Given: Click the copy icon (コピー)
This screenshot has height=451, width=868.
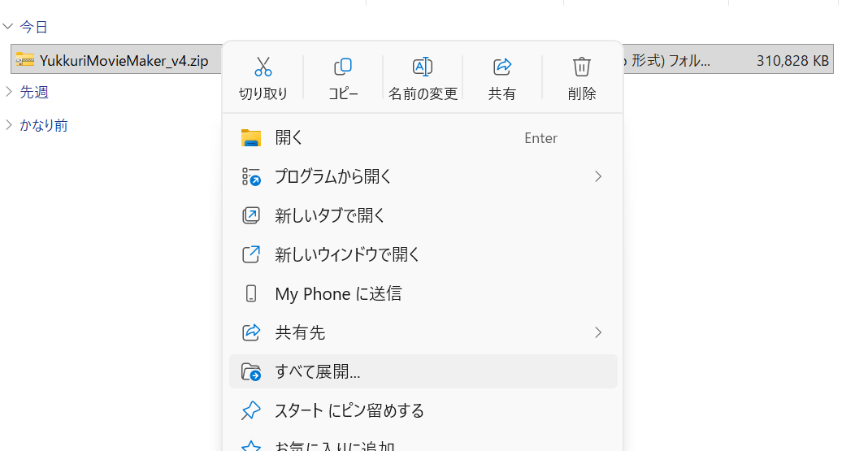Looking at the screenshot, I should point(343,67).
